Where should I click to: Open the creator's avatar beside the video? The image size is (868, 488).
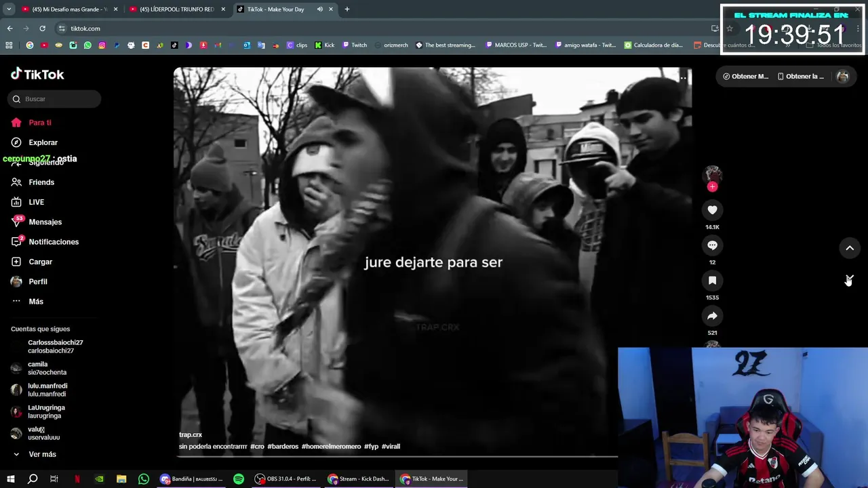[712, 174]
